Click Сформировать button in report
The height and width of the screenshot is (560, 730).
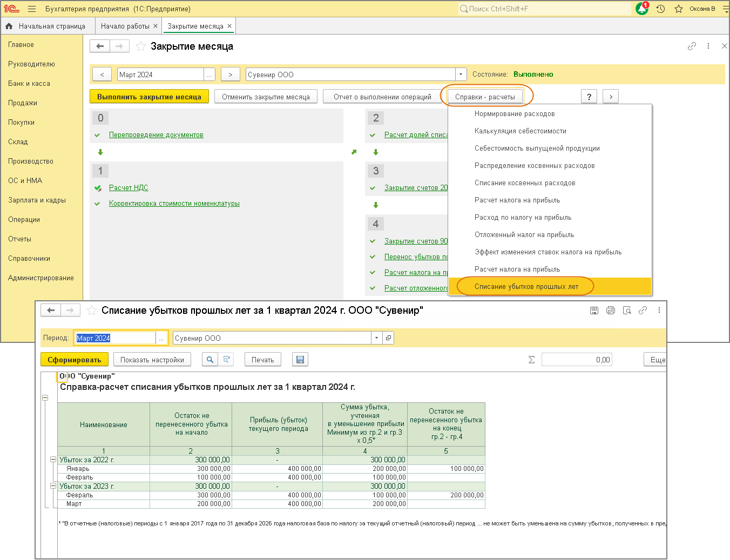coord(75,360)
